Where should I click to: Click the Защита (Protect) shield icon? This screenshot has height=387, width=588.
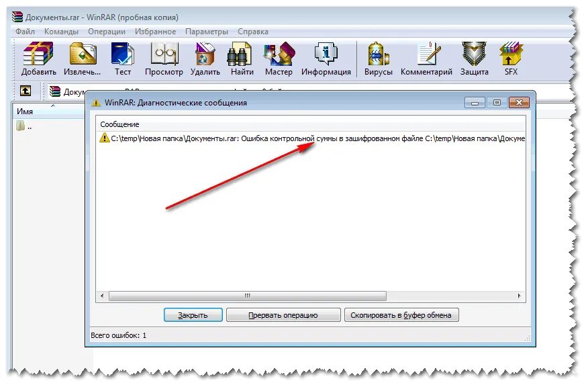click(x=475, y=59)
